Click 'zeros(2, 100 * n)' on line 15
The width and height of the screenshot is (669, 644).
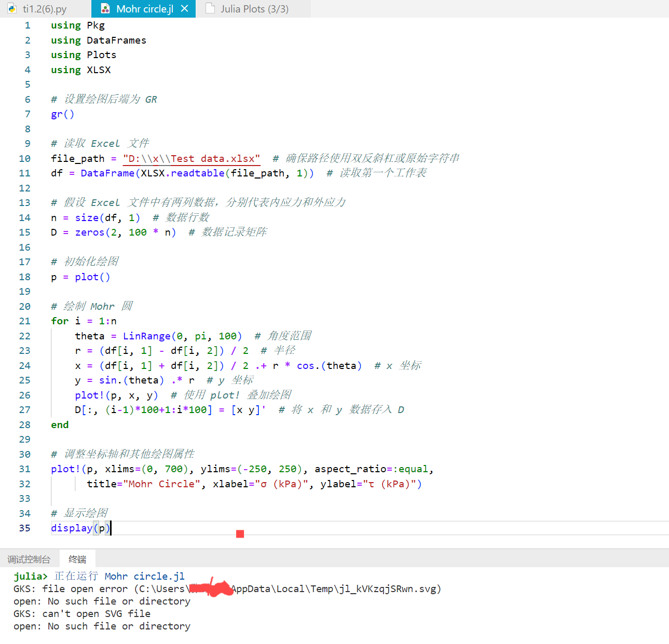pyautogui.click(x=126, y=232)
